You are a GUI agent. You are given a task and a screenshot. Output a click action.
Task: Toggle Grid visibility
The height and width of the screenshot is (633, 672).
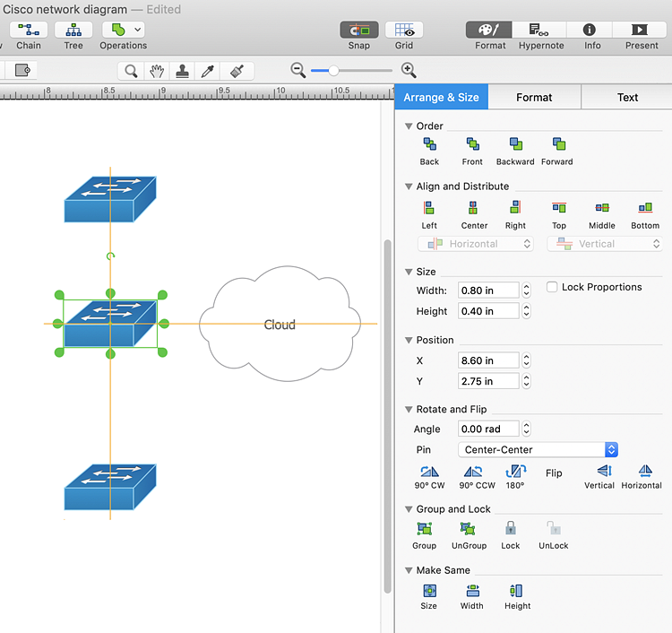click(404, 30)
